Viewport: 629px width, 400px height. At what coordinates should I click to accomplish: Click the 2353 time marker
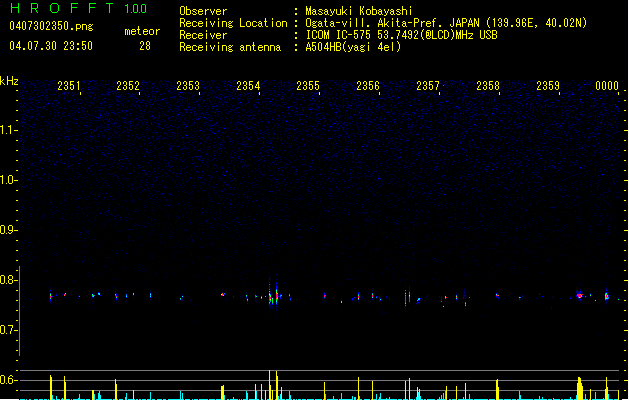[188, 86]
